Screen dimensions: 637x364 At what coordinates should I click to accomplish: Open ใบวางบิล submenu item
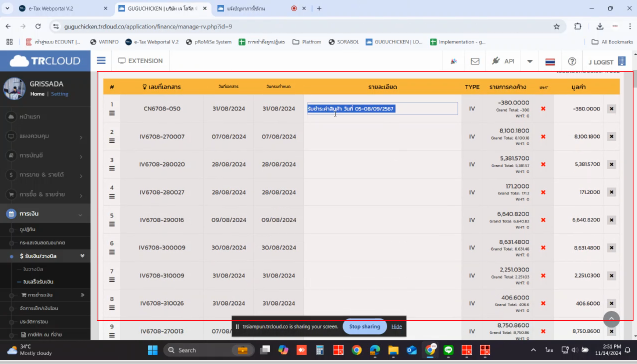pos(33,269)
